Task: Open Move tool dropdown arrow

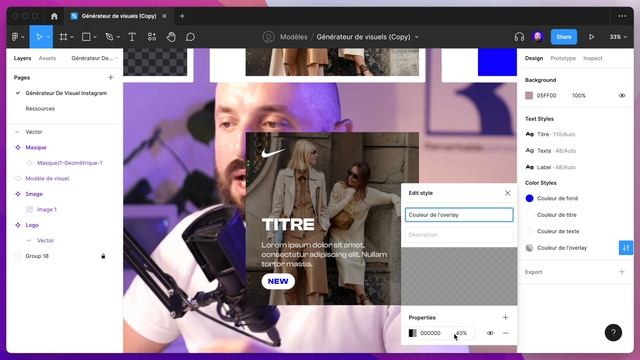Action: coord(48,37)
